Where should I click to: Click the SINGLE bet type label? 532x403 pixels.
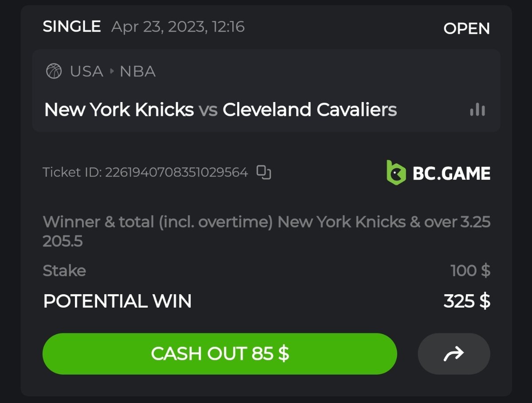(x=72, y=27)
